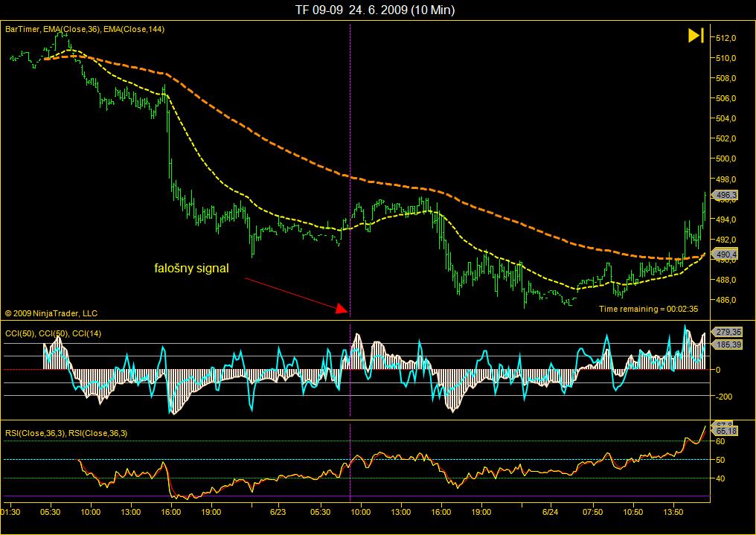Click the Time remaining = 00:02:35 text
Image resolution: width=756 pixels, height=535 pixels.
click(649, 309)
